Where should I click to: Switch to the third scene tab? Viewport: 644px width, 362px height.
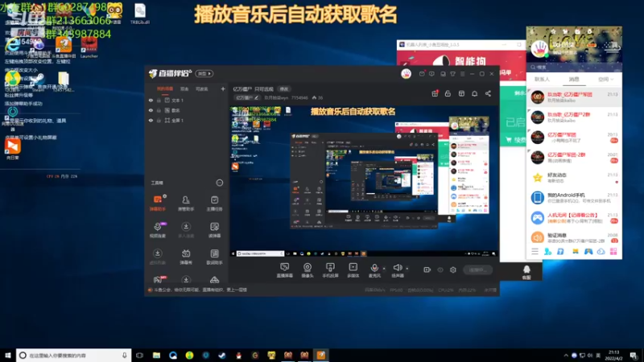pos(201,89)
